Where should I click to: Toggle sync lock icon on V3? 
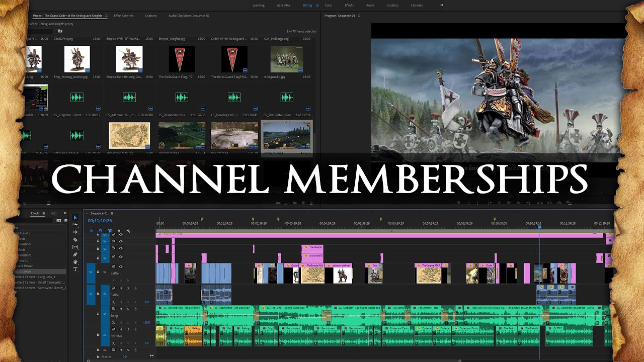(113, 248)
